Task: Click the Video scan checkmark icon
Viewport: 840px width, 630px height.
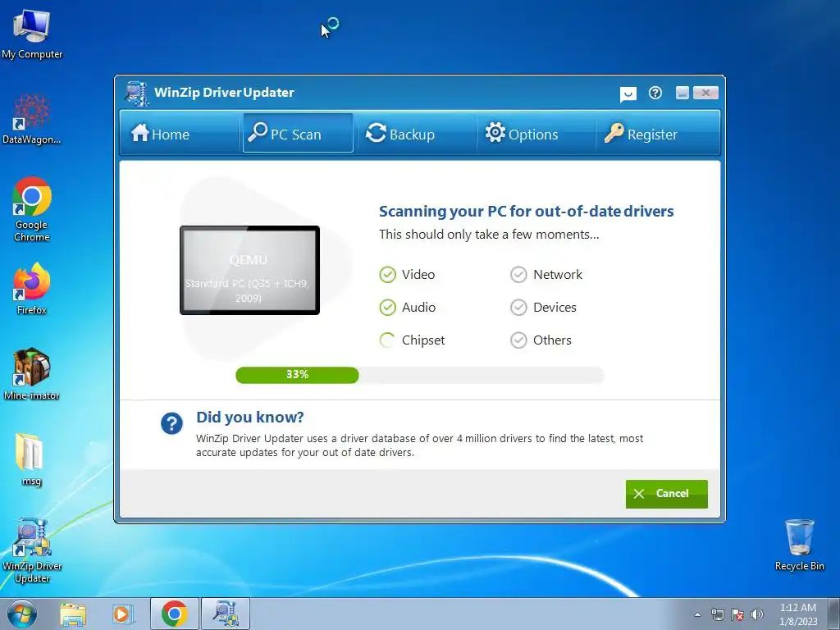Action: click(387, 275)
